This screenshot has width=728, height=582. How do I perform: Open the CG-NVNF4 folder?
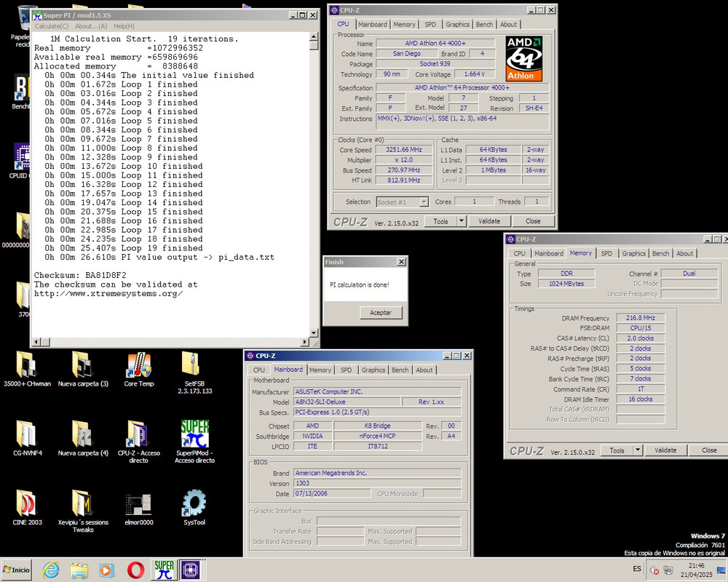(x=27, y=438)
